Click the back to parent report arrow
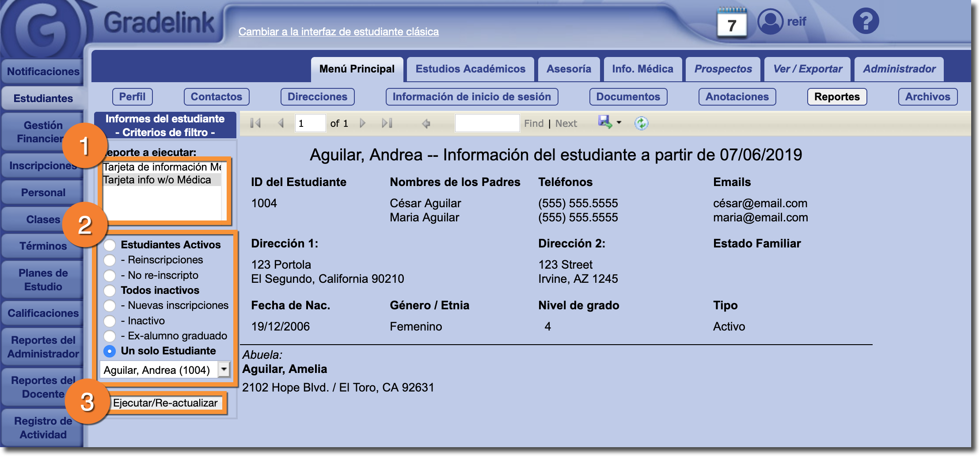980x456 pixels. click(x=426, y=124)
